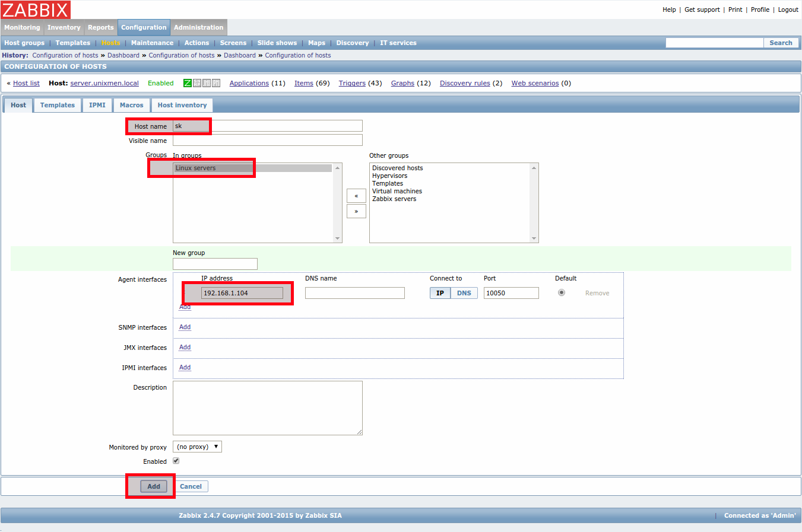Screen dimensions: 802x532
Task: Add an IPMI interface
Action: point(185,368)
